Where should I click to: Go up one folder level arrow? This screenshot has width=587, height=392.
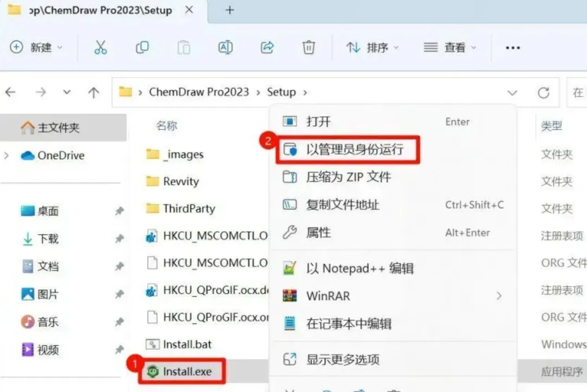coord(93,92)
